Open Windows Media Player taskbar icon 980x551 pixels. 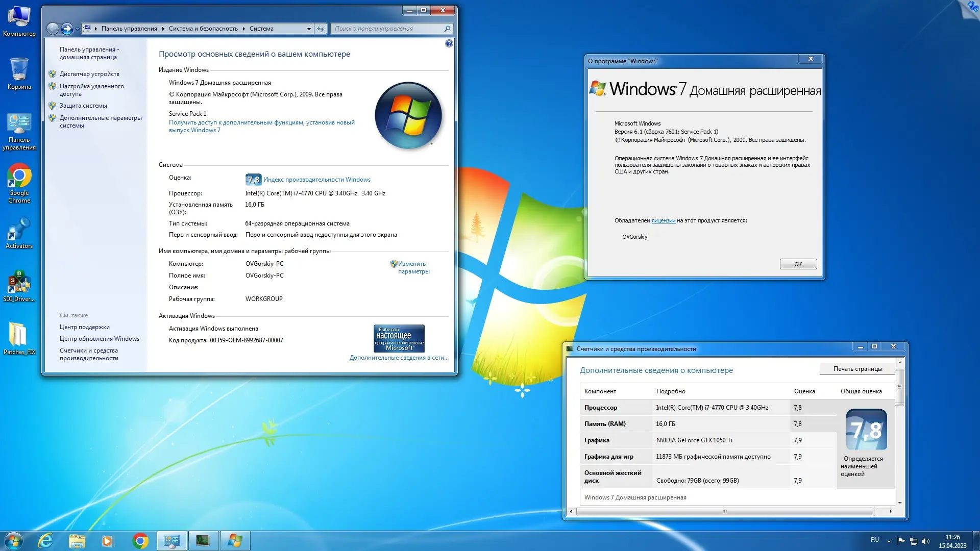pyautogui.click(x=108, y=540)
